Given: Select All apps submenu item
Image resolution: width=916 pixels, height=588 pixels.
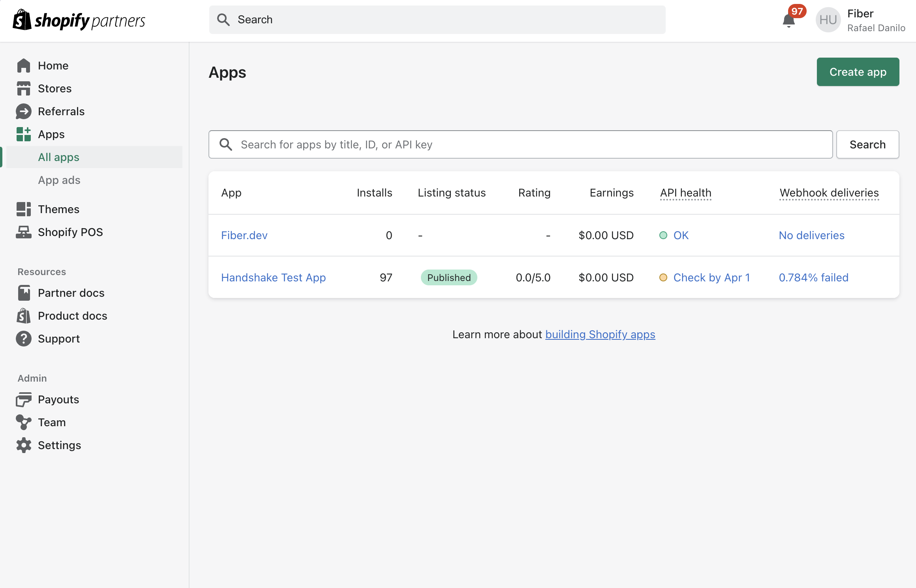Looking at the screenshot, I should 94,157.
